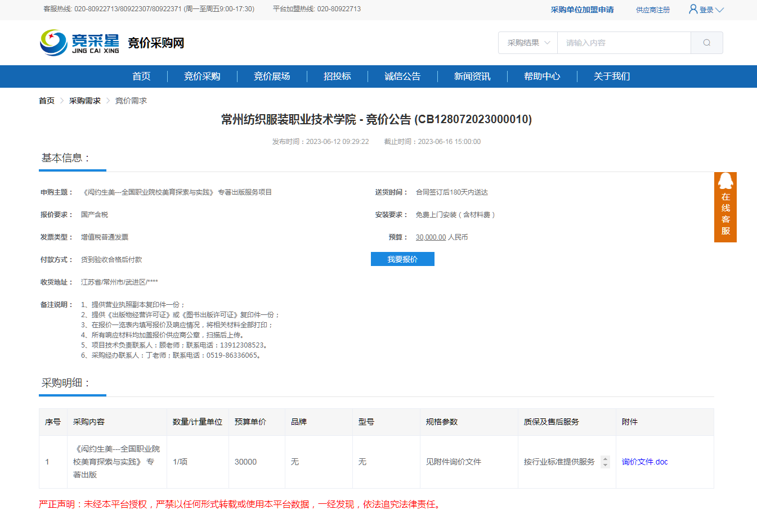Viewport: 757px width, 532px height.
Task: Open 诚信公告 from the navigation bar
Action: (402, 76)
